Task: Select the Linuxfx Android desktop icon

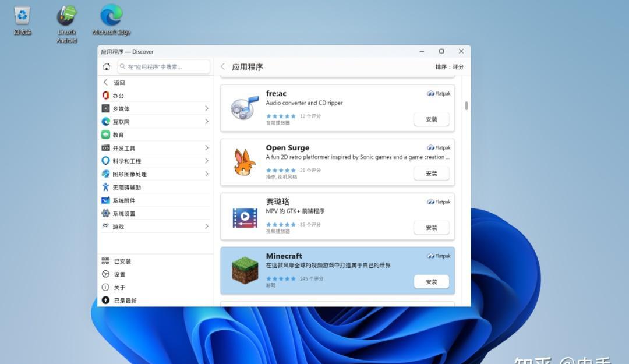Action: (x=66, y=24)
